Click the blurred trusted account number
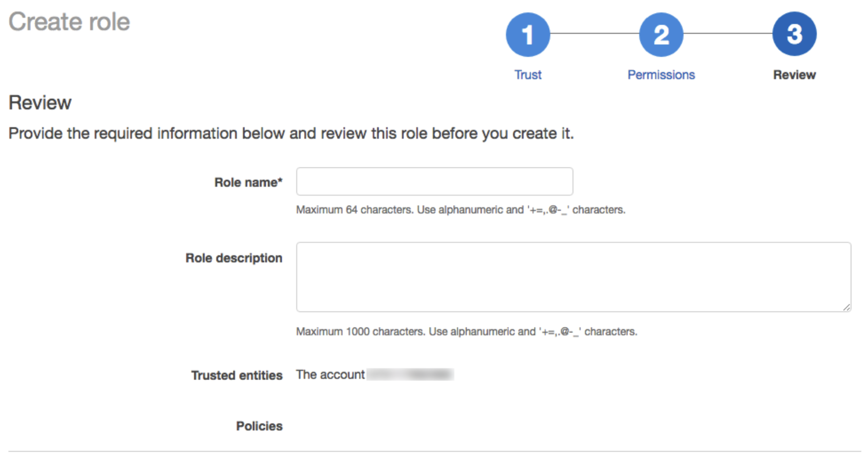This screenshot has width=868, height=463. click(x=410, y=374)
